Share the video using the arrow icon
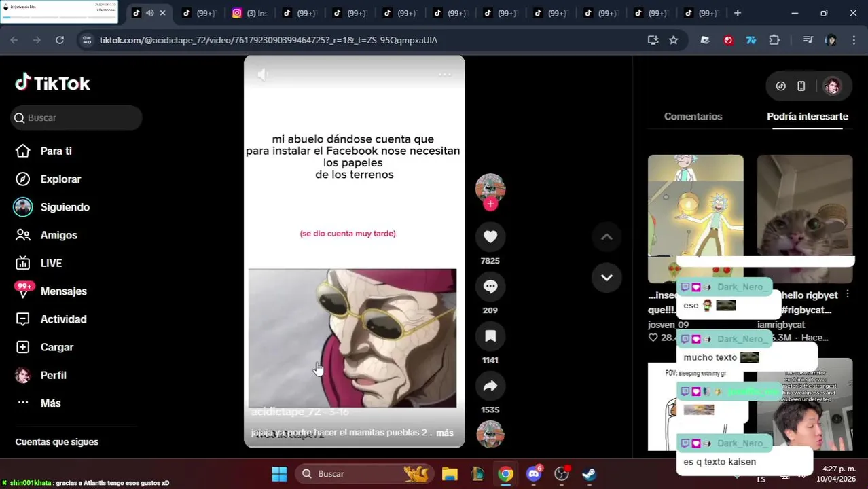 pos(490,386)
